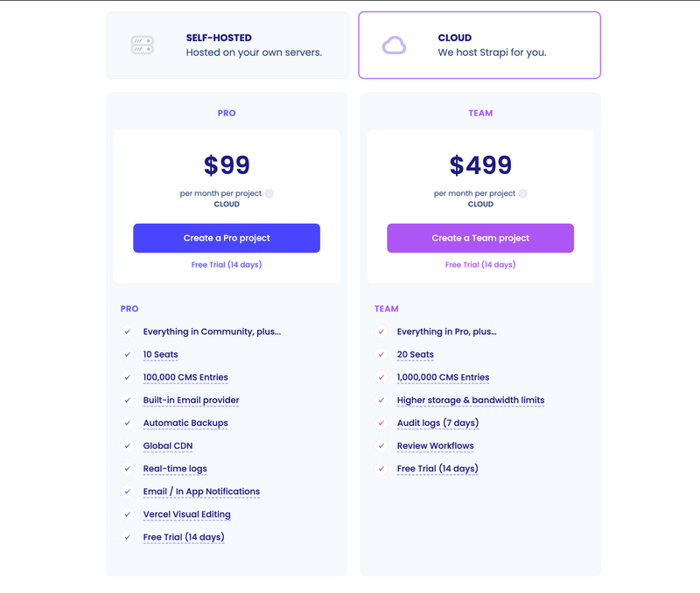Image resolution: width=700 pixels, height=593 pixels.
Task: Click checkmark icon next to 20 Seats
Action: click(381, 354)
